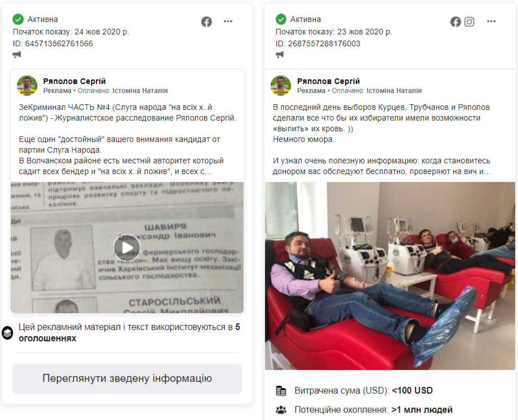The image size is (518, 420).
Task: Click the megaphone icon under the right ad ID
Action: coord(280,55)
